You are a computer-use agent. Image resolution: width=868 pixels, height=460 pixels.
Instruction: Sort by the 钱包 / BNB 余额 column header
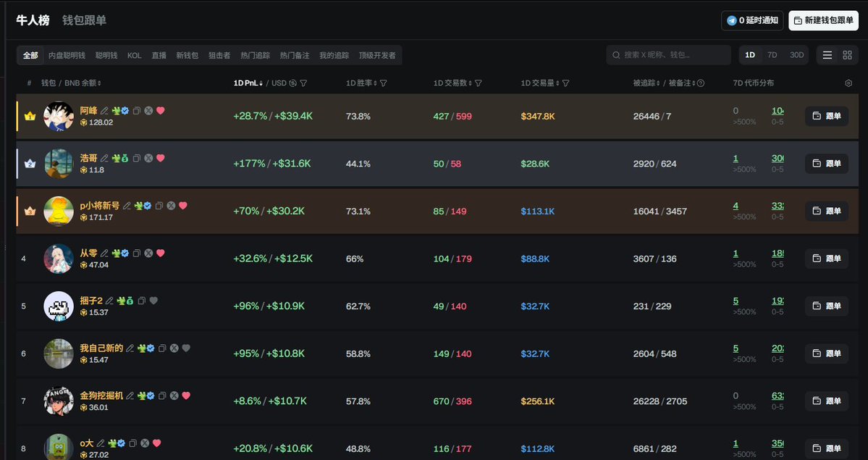point(71,83)
